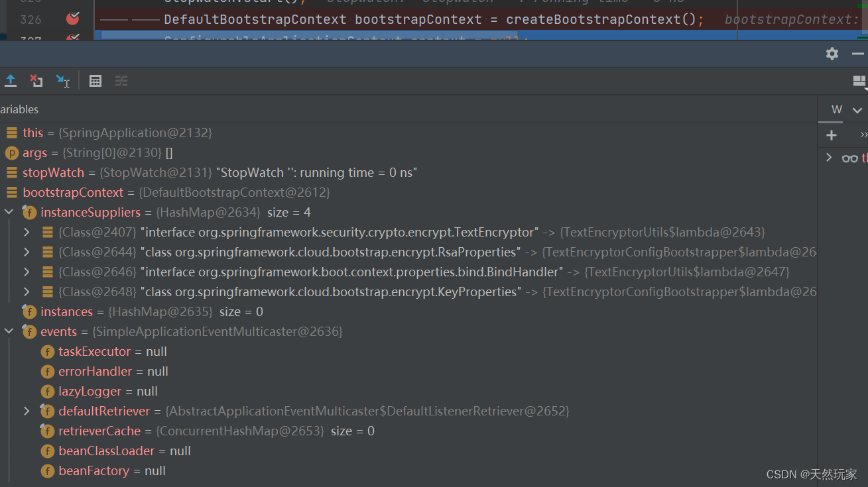
Task: Click the variable icon beside bootstrapContext
Action: pyautogui.click(x=11, y=192)
